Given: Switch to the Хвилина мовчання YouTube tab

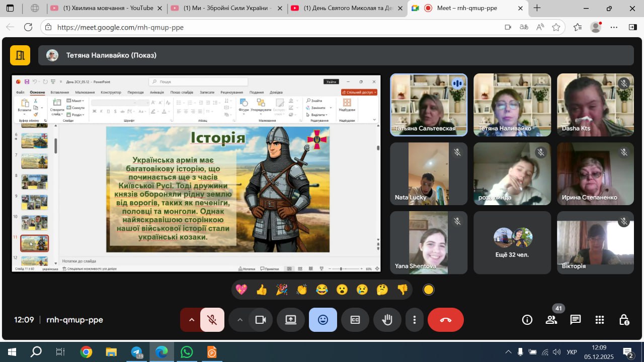Looking at the screenshot, I should point(108,8).
